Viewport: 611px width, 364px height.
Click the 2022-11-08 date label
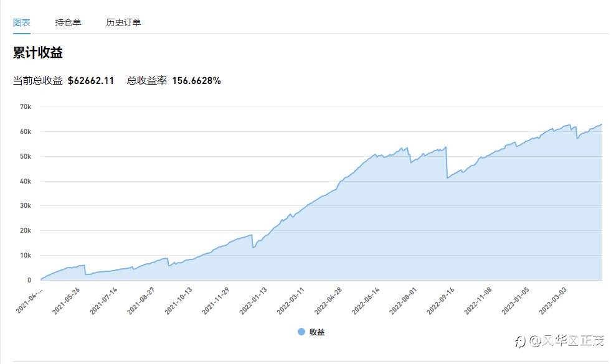[x=478, y=301]
